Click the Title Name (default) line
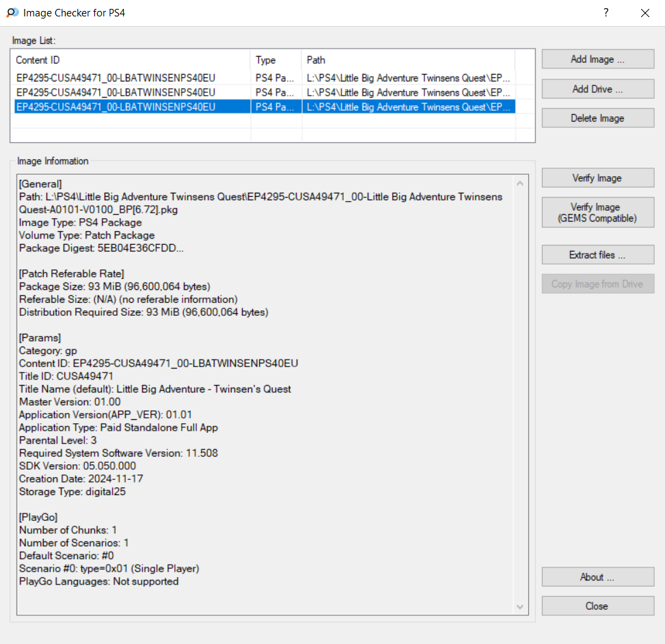665x644 pixels. click(x=155, y=389)
